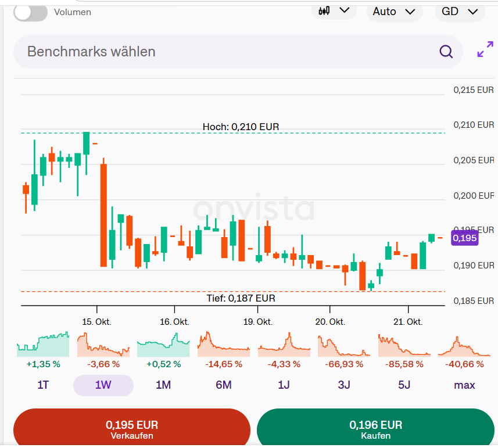Show the 5J time range
498x448 pixels.
click(x=404, y=385)
